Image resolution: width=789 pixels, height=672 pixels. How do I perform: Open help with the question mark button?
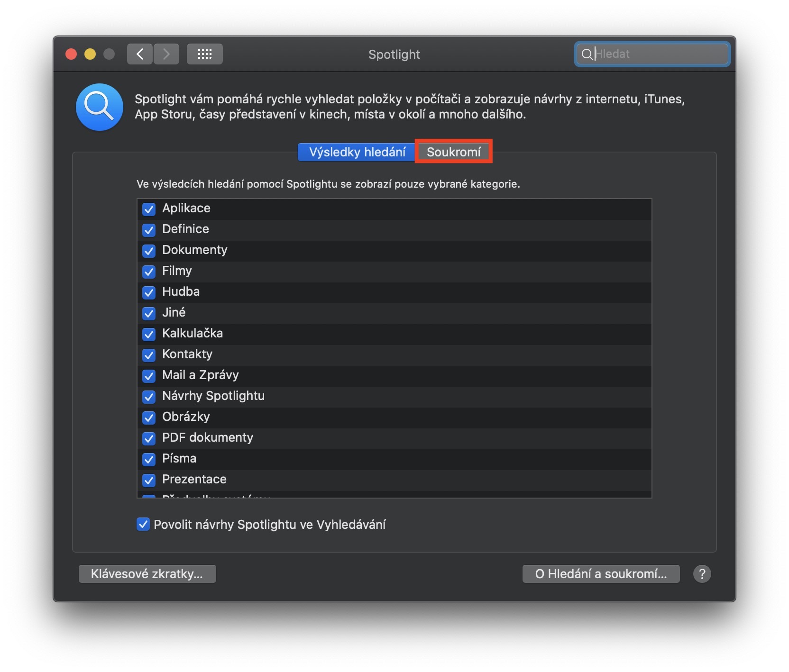point(702,574)
